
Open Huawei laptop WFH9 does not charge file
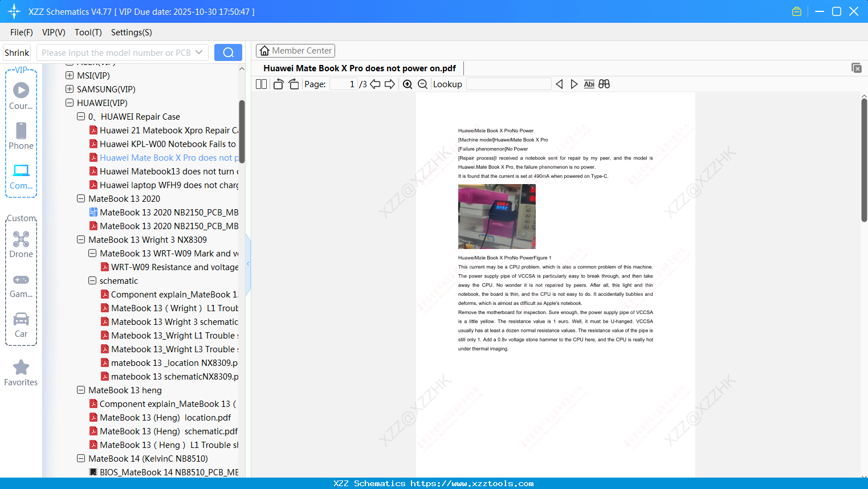[x=164, y=185]
